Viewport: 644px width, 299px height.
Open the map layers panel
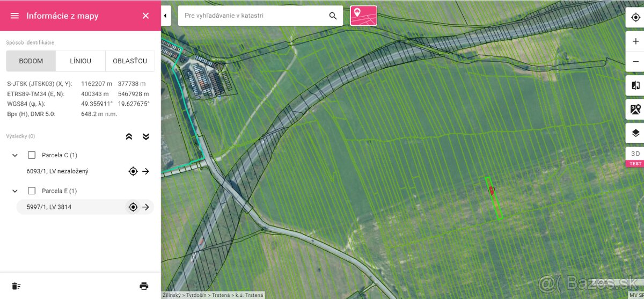635,133
